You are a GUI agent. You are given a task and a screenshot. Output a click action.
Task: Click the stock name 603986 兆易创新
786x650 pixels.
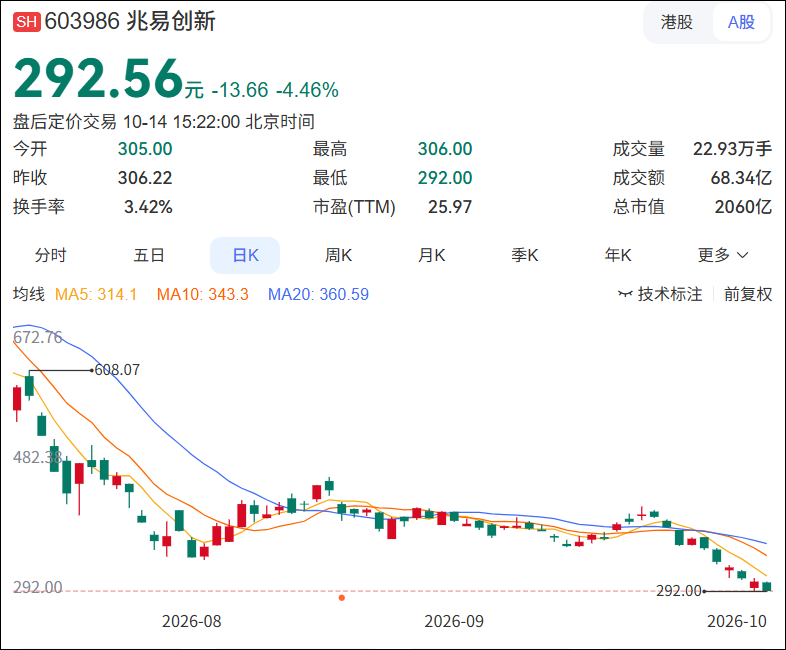[x=130, y=22]
